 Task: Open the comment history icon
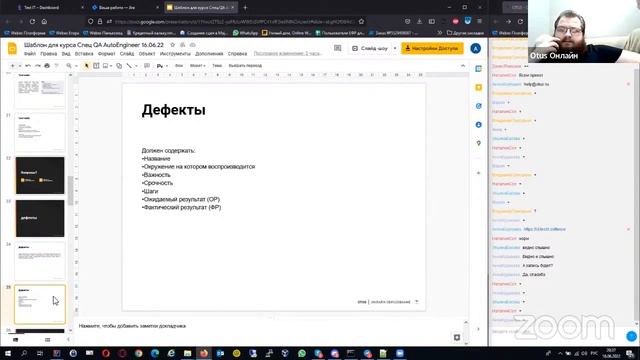[338, 48]
